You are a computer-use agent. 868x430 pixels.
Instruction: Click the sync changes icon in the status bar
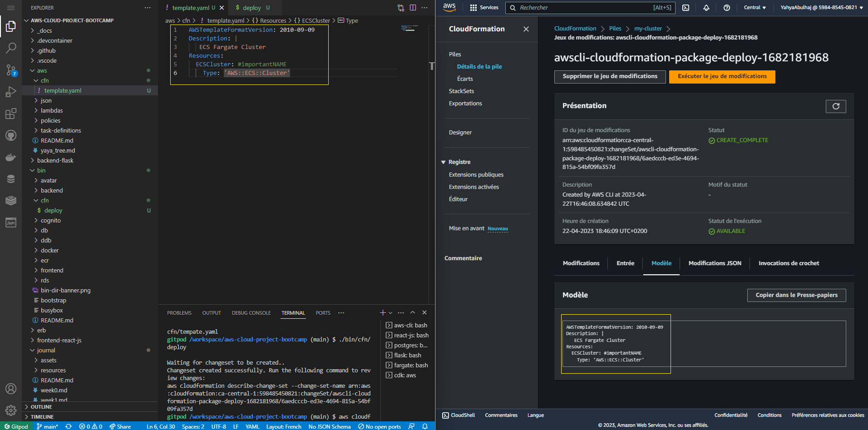pyautogui.click(x=69, y=426)
